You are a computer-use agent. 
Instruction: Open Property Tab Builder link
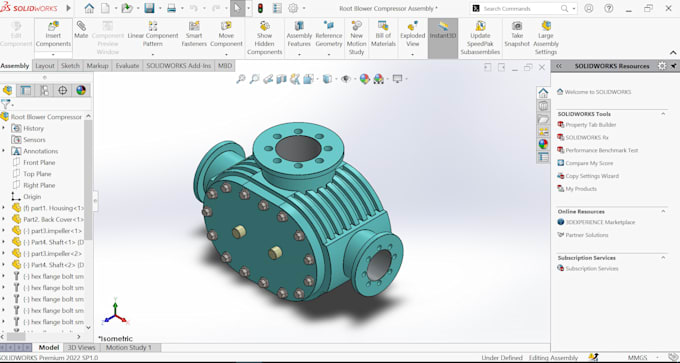591,125
